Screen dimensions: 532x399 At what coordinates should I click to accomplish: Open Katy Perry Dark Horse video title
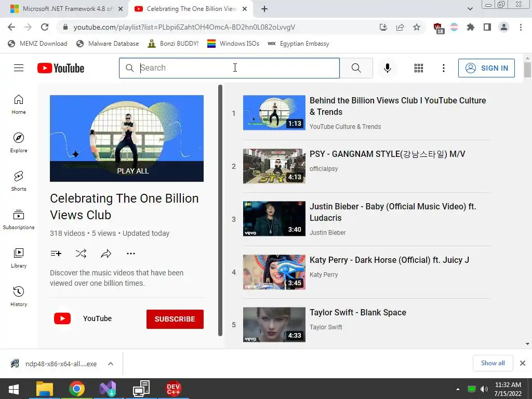pyautogui.click(x=389, y=260)
